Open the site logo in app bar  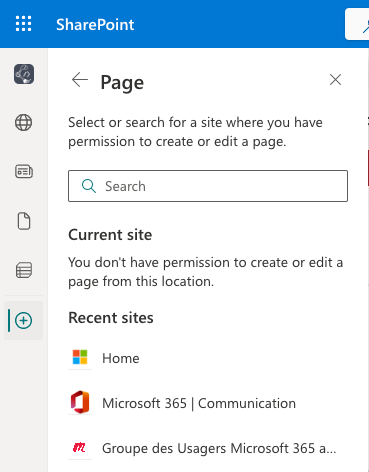pos(24,74)
